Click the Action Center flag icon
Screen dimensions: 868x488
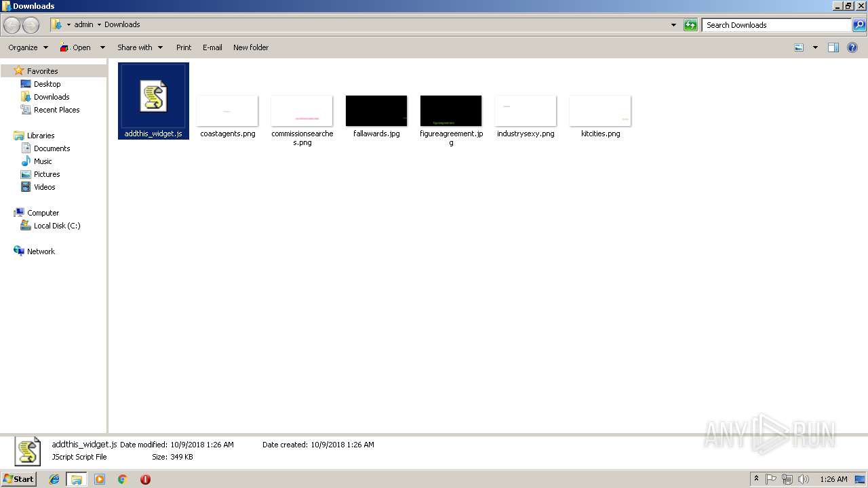point(771,479)
